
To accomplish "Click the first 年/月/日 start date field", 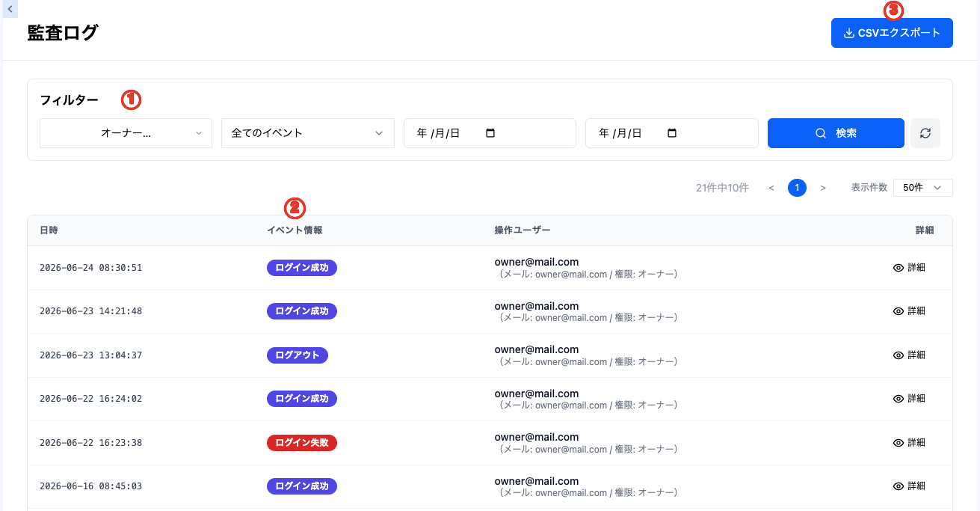I will [x=490, y=133].
